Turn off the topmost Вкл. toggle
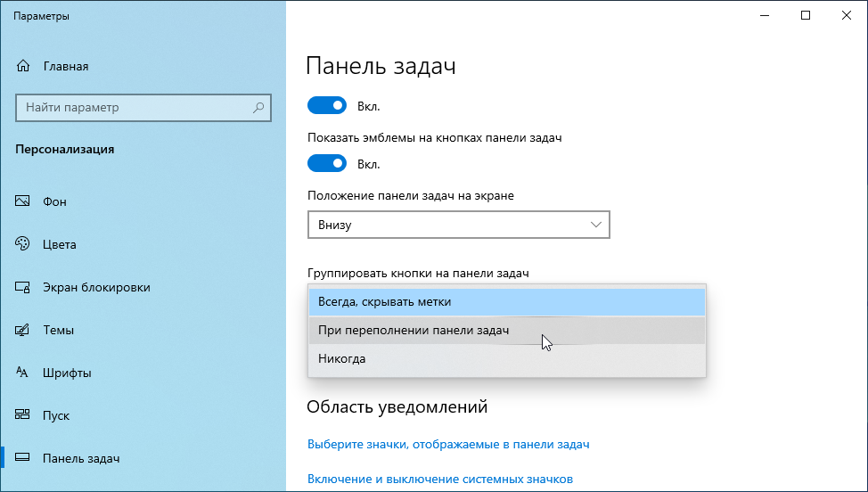Screen dimensions: 868x492 coord(326,106)
